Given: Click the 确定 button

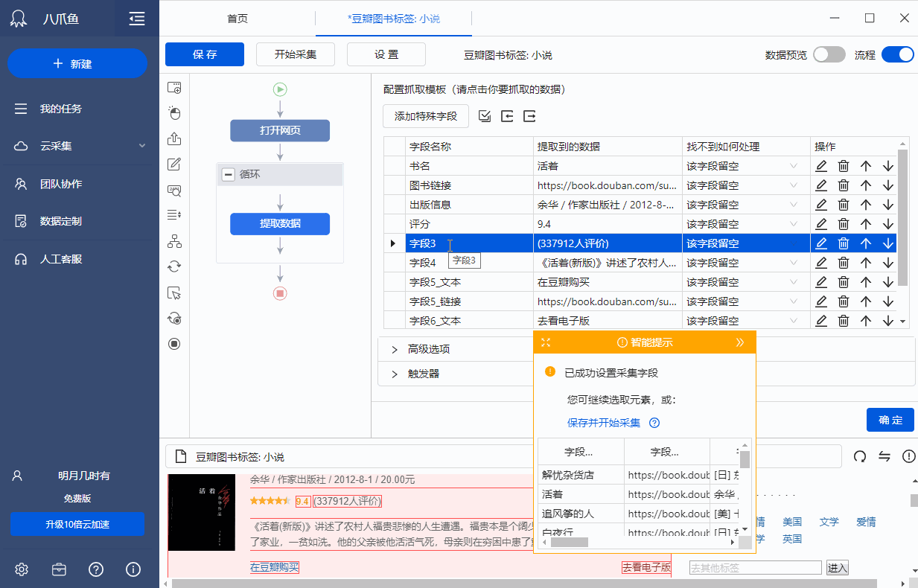Looking at the screenshot, I should [890, 420].
